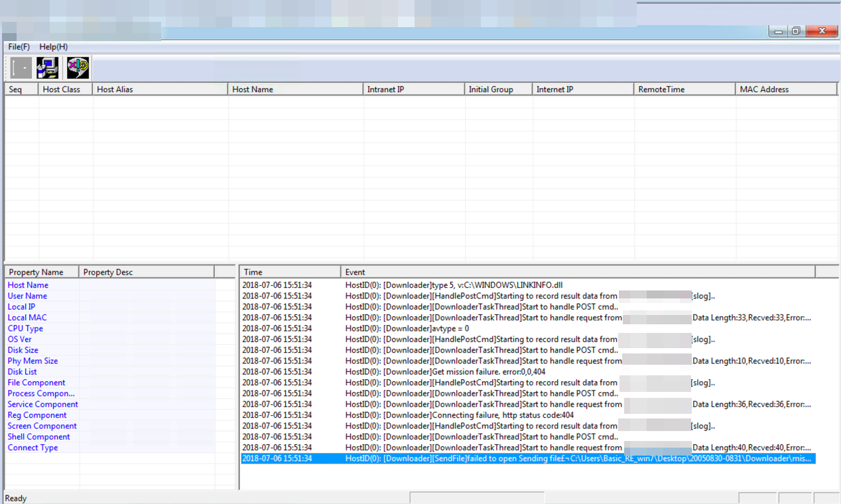
Task: Select the highlighted SendFile failed log entry
Action: point(527,459)
